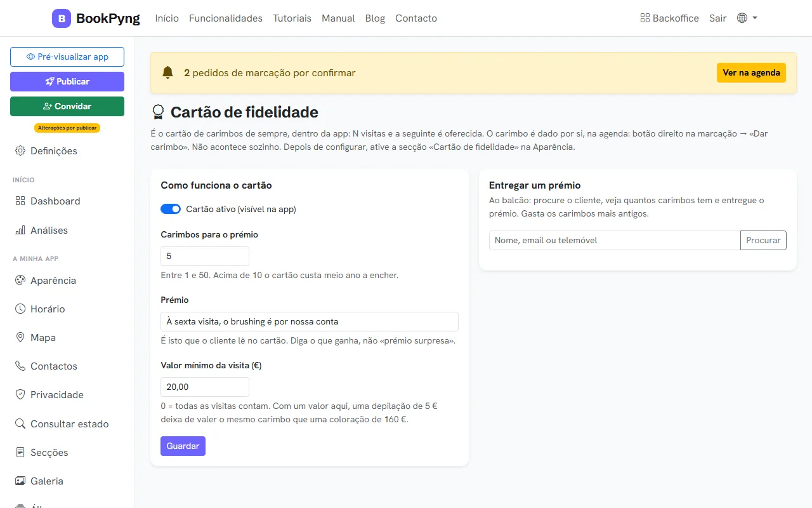Save settings with the Guardar button
This screenshot has height=508, width=812.
coord(183,446)
